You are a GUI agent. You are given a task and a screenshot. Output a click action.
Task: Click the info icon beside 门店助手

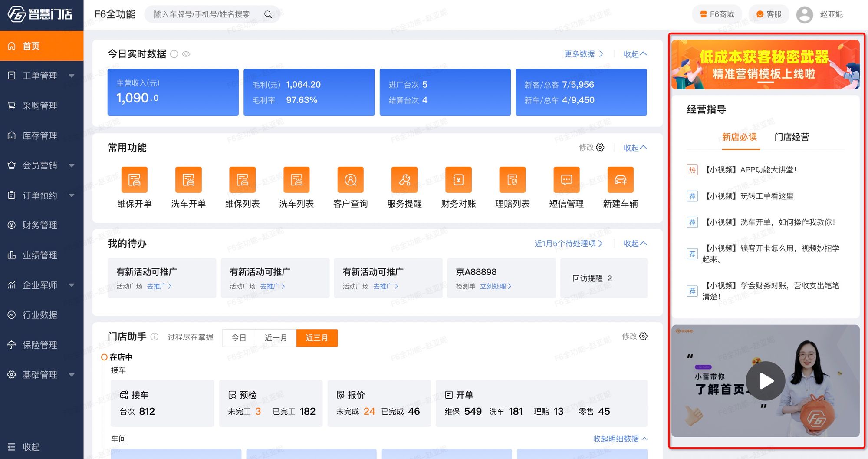pos(155,337)
